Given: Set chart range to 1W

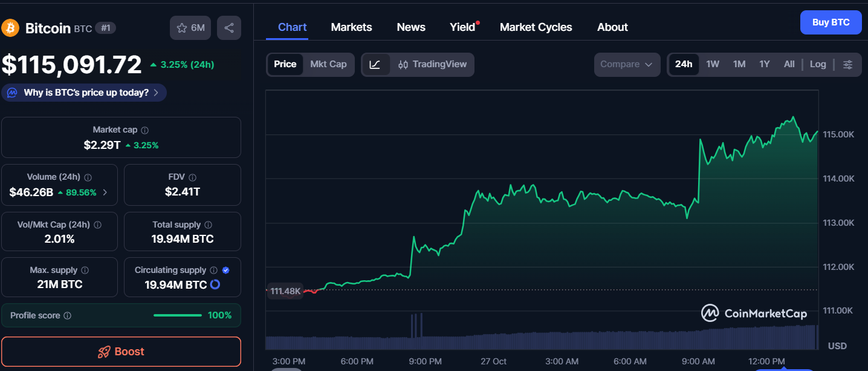Looking at the screenshot, I should click(x=713, y=64).
